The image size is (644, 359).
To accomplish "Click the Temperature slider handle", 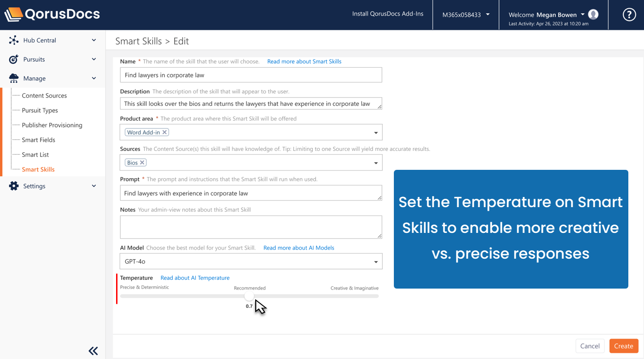I will coord(249,296).
